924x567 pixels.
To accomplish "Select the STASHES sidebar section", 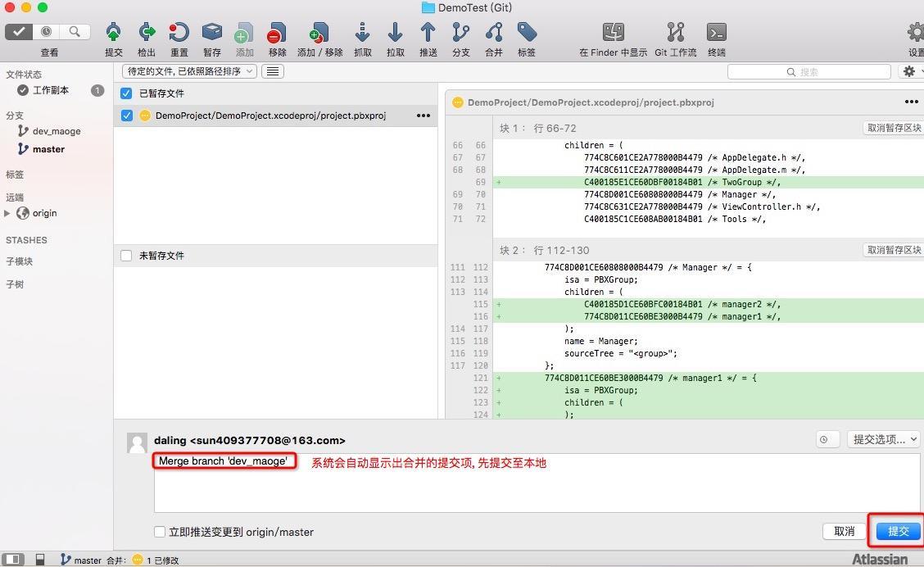I will [x=26, y=240].
